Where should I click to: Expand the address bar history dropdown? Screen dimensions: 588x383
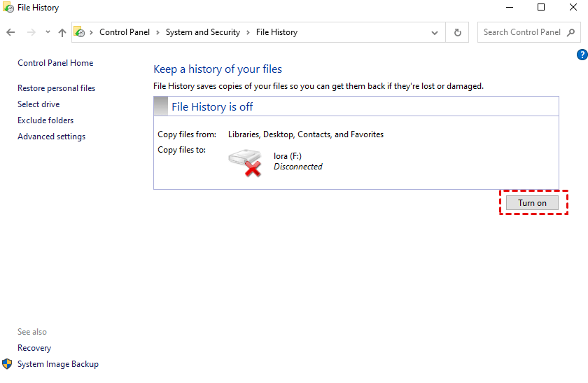[x=435, y=32]
